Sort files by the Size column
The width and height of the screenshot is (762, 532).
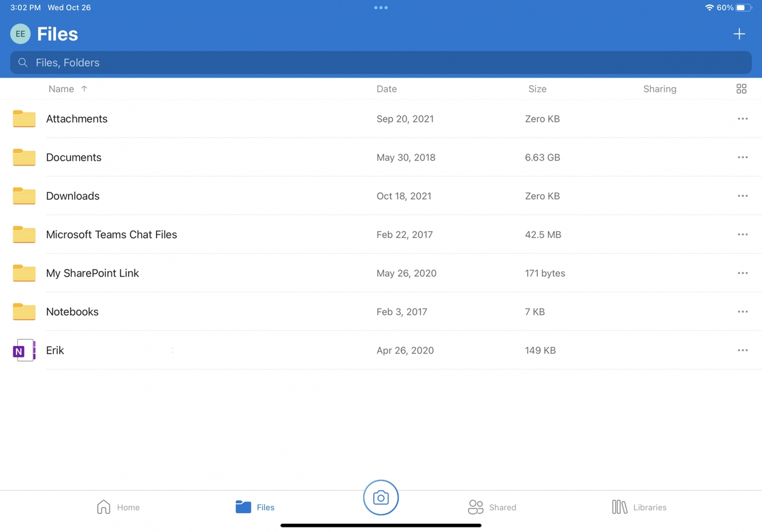[537, 89]
